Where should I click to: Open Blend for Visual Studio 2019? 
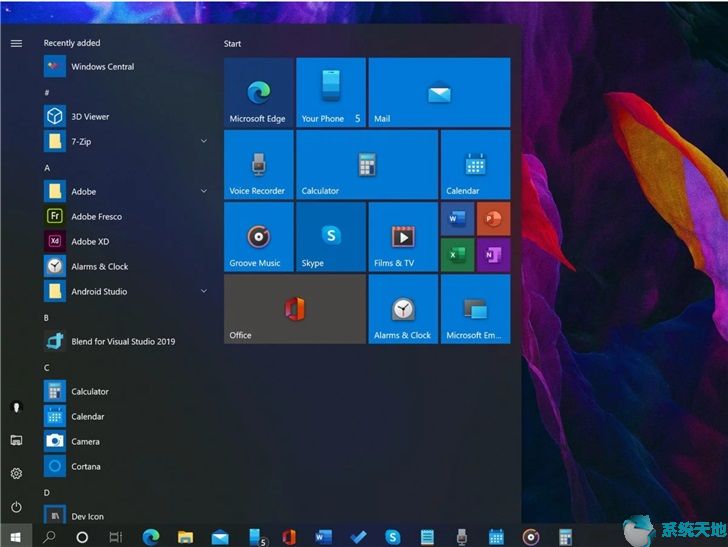click(x=125, y=341)
